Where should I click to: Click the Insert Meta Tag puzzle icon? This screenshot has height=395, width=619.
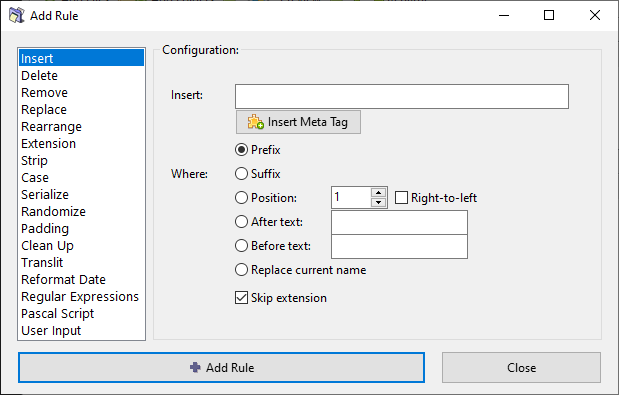click(255, 122)
